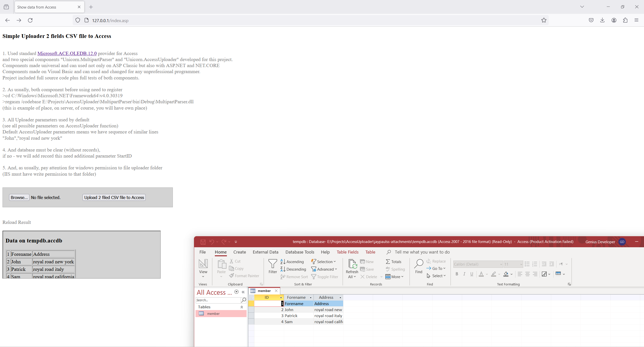Screen dimensions: 644x347
Task: Click the Filter funnel icon
Action: click(272, 264)
